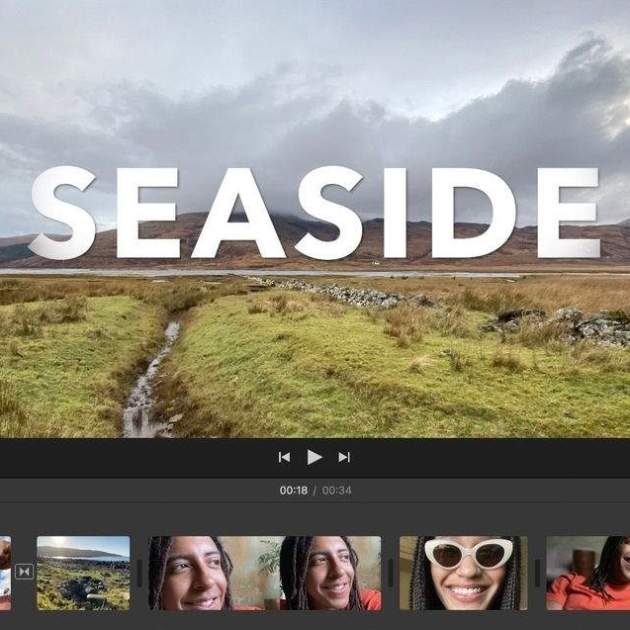Viewport: 630px width, 630px height.
Task: Click the second frame of the smiling woman clip
Action: (x=325, y=573)
